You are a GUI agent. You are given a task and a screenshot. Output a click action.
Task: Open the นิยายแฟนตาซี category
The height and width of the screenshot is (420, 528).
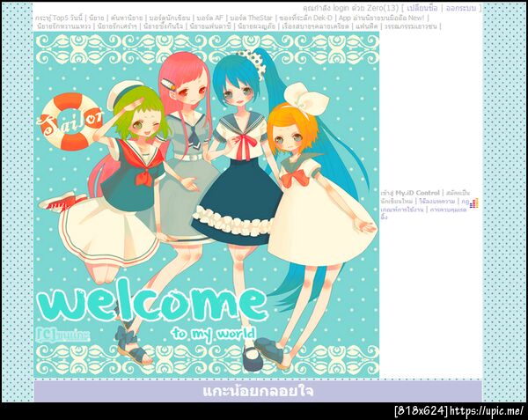[x=210, y=26]
